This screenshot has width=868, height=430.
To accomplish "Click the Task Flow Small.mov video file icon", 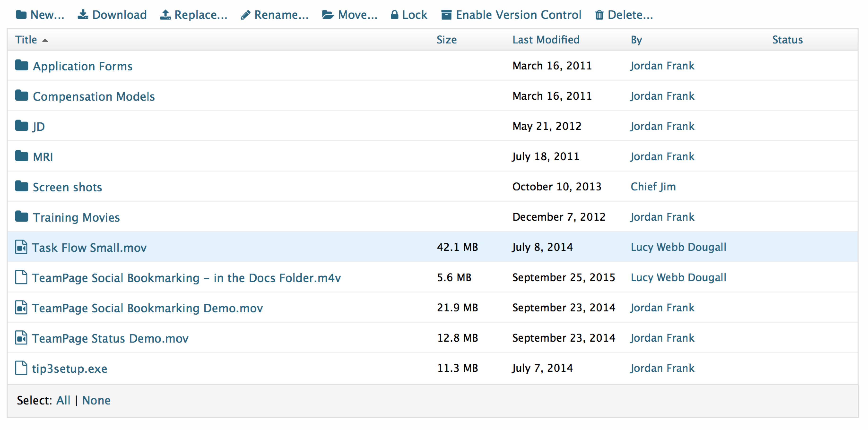I will [21, 247].
